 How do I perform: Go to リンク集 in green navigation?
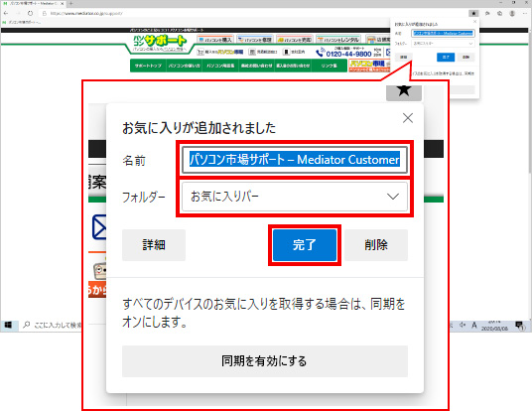click(330, 66)
